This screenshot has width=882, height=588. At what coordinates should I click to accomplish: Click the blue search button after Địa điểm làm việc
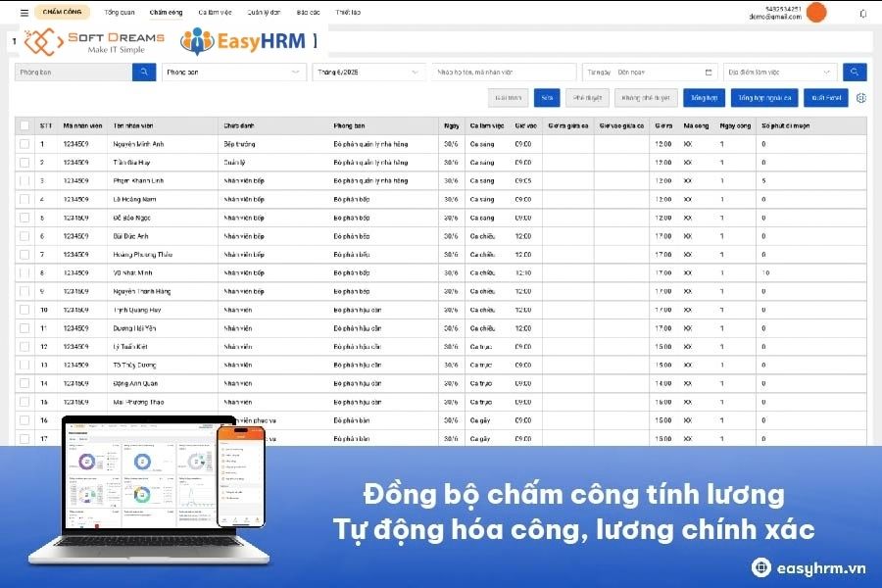coord(855,72)
